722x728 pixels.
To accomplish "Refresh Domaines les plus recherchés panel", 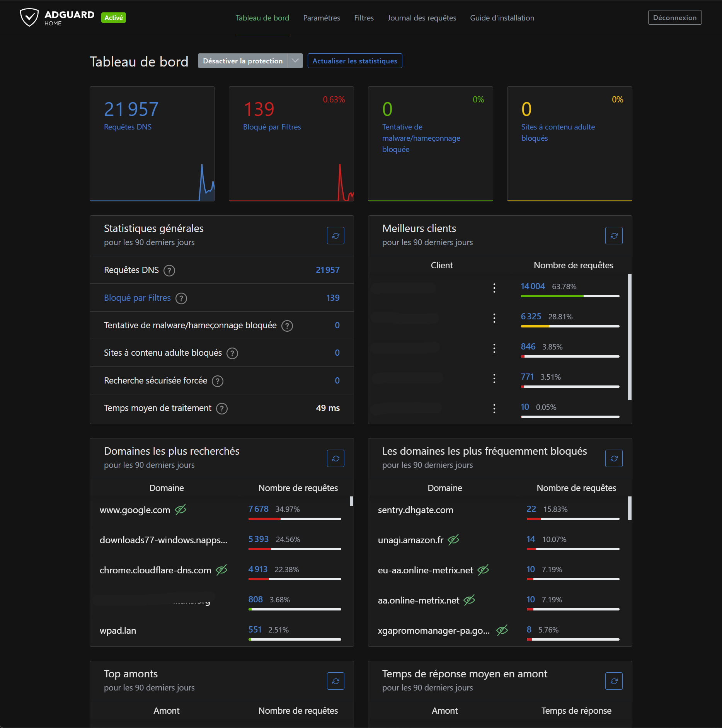I will [x=335, y=459].
